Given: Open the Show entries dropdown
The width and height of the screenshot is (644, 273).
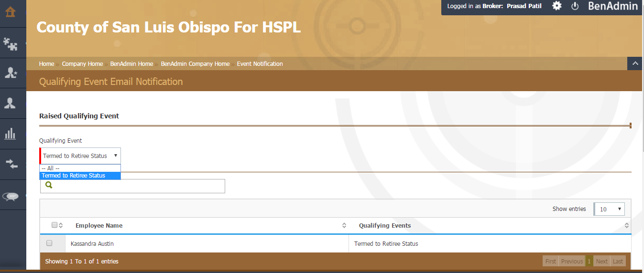Looking at the screenshot, I should pyautogui.click(x=609, y=209).
